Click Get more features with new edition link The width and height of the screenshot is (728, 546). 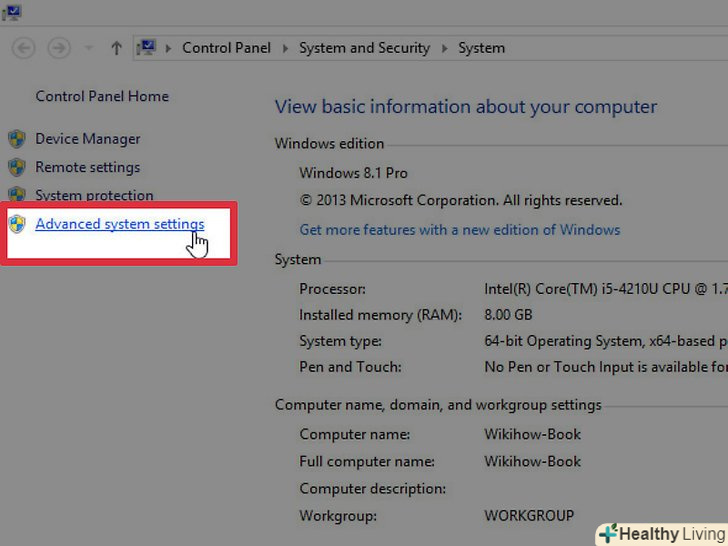click(460, 230)
